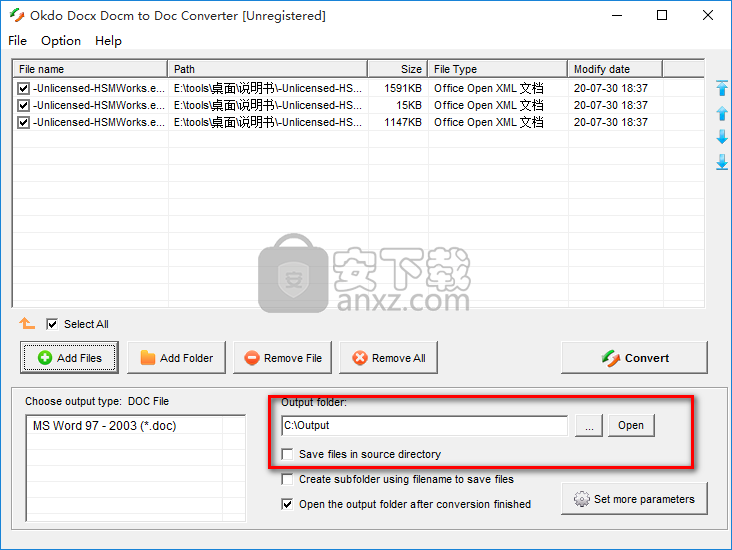Sort by the Path column header

tap(268, 69)
